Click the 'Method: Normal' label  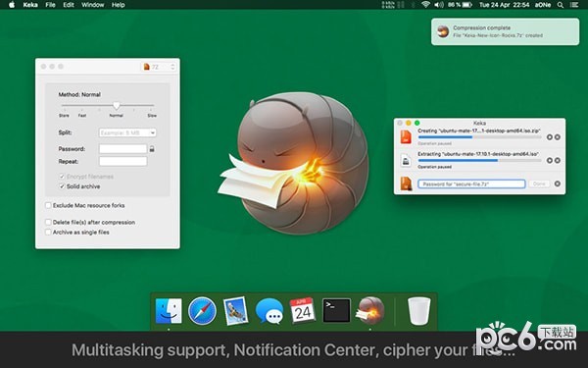point(79,94)
